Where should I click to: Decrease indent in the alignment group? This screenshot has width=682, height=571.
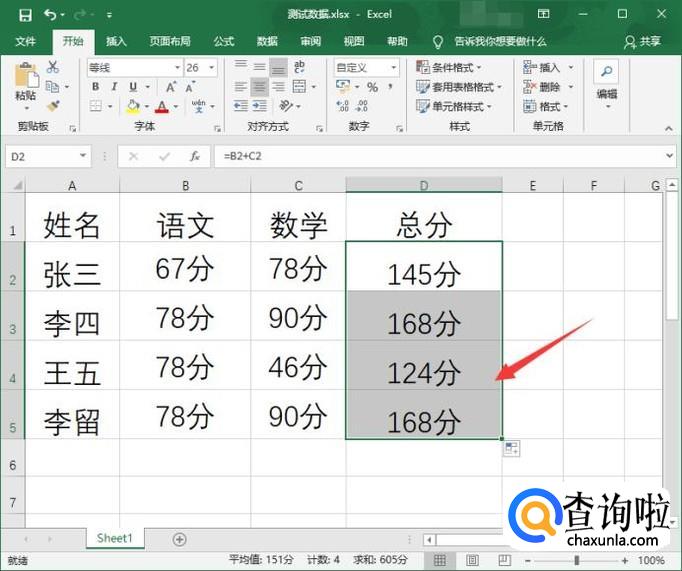point(241,106)
